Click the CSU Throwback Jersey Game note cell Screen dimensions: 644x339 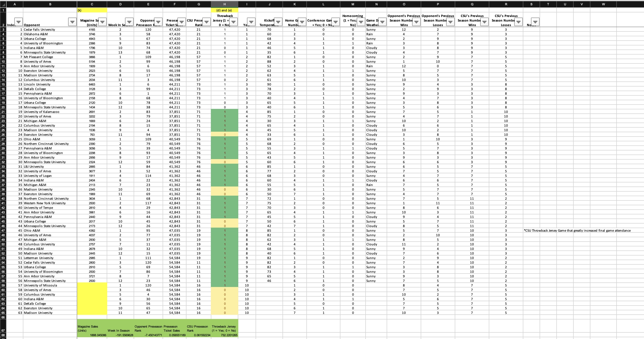tap(577, 230)
